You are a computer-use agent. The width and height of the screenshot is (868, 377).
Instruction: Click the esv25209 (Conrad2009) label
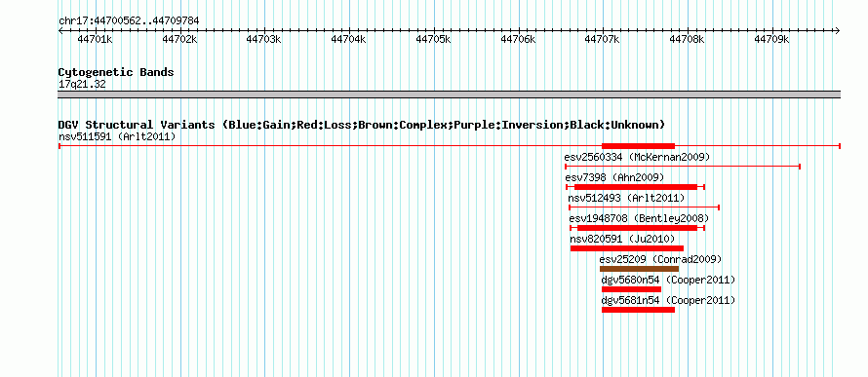(660, 259)
